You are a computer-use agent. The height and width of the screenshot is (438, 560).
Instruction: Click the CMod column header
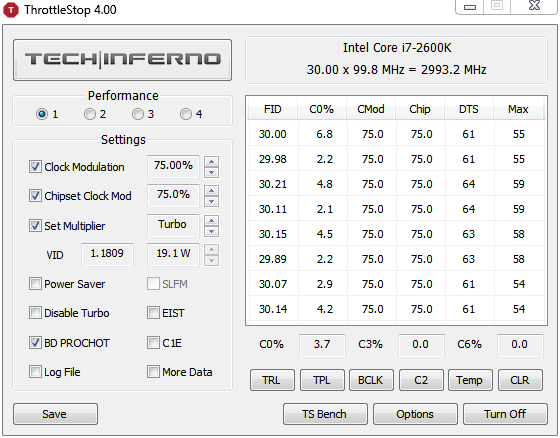point(371,109)
